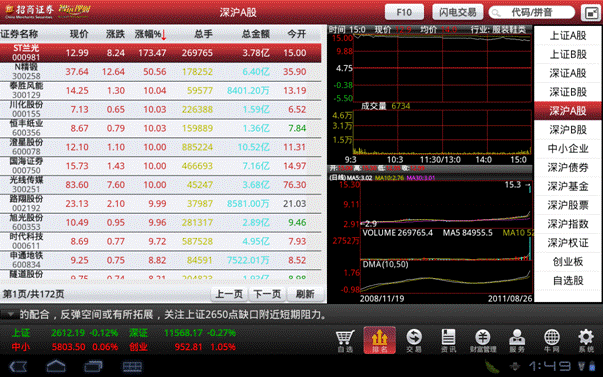This screenshot has height=377, width=603.
Task: Select 上证A股 in the market list
Action: tap(568, 35)
